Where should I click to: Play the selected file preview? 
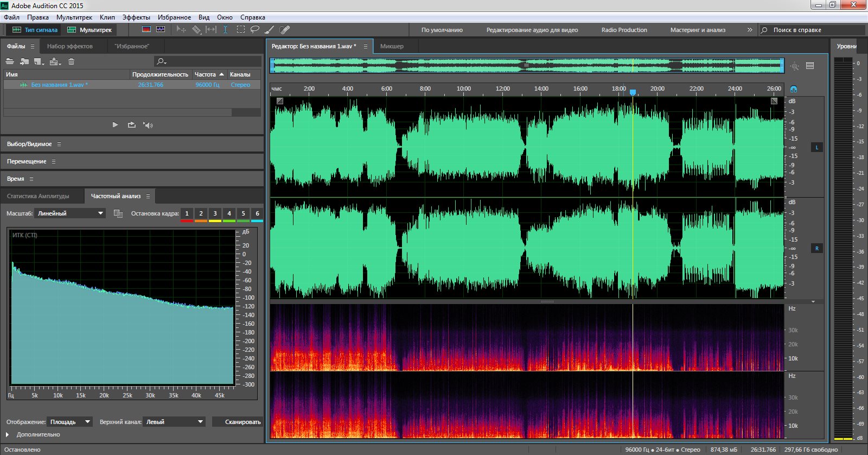[x=115, y=124]
